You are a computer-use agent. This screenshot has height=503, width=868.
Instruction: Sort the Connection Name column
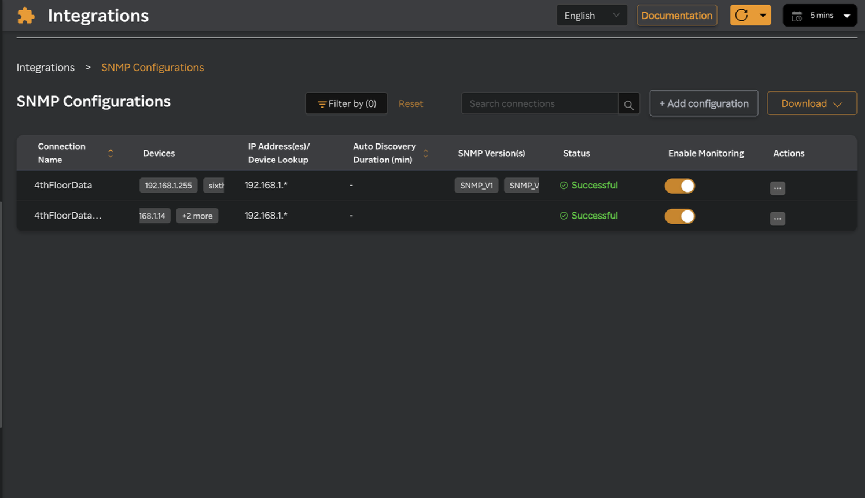coord(110,153)
